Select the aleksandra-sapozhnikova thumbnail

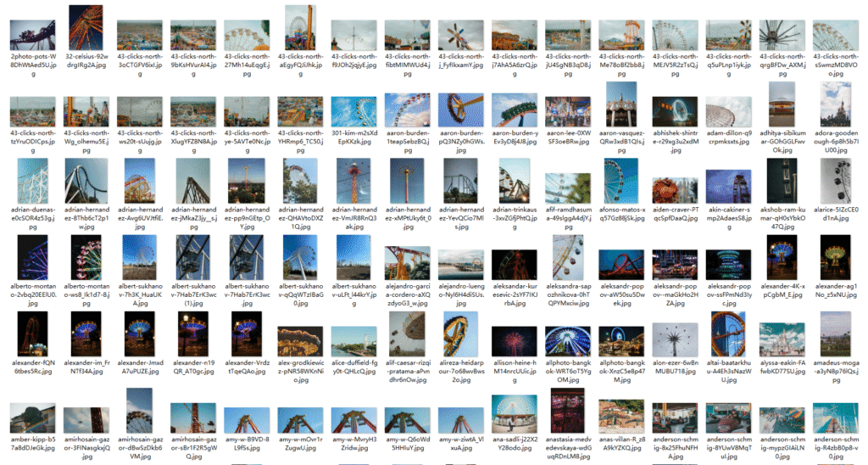click(568, 258)
